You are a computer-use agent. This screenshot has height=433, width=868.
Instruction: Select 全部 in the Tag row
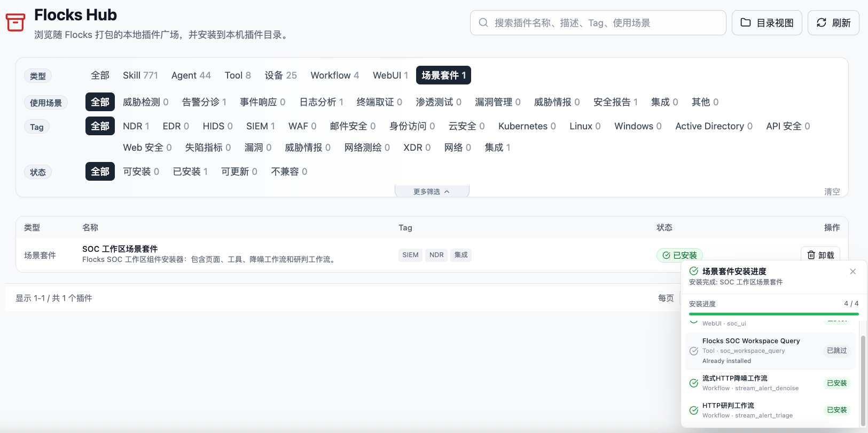coord(100,126)
